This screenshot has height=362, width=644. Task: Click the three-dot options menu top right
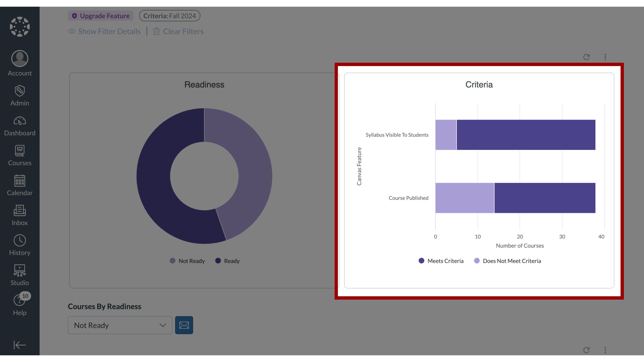click(x=605, y=57)
